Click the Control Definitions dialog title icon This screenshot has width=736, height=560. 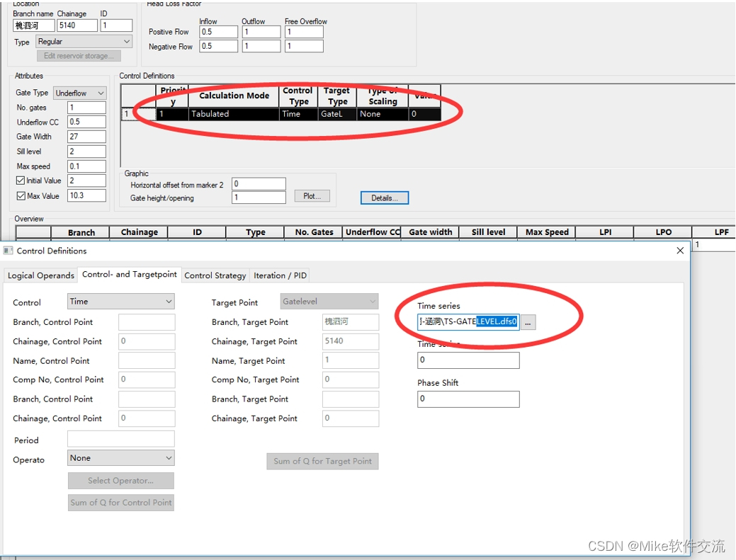[8, 251]
